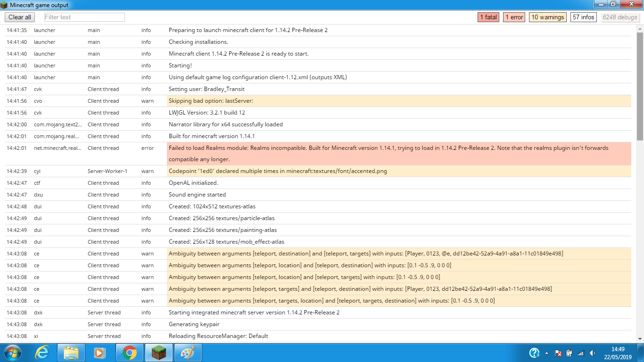644x362 pixels.
Task: Click the network signal icon in tray
Action: (581, 353)
